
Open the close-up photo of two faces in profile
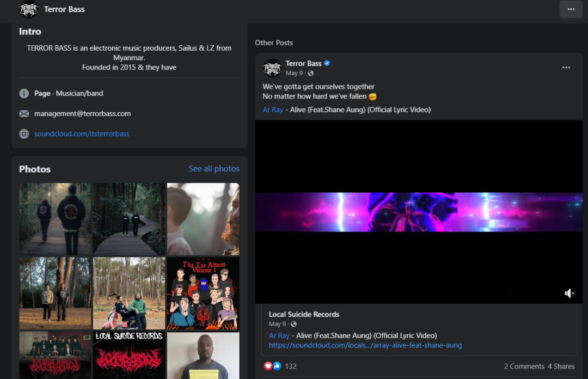(203, 219)
